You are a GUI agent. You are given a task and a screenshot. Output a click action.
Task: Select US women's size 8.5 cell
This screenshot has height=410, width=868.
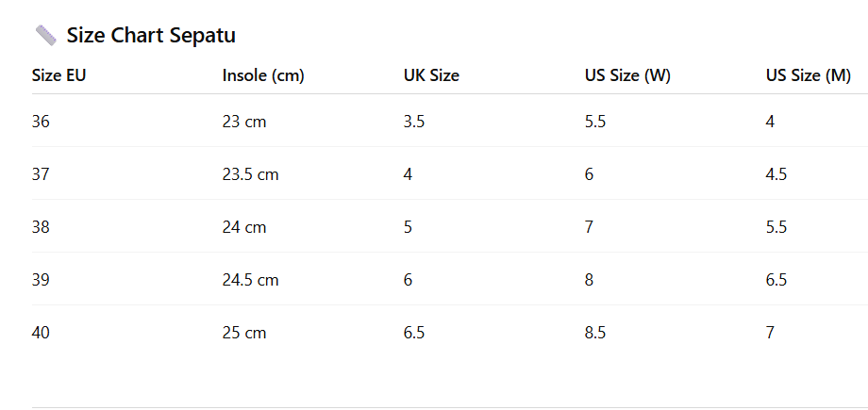tap(595, 333)
